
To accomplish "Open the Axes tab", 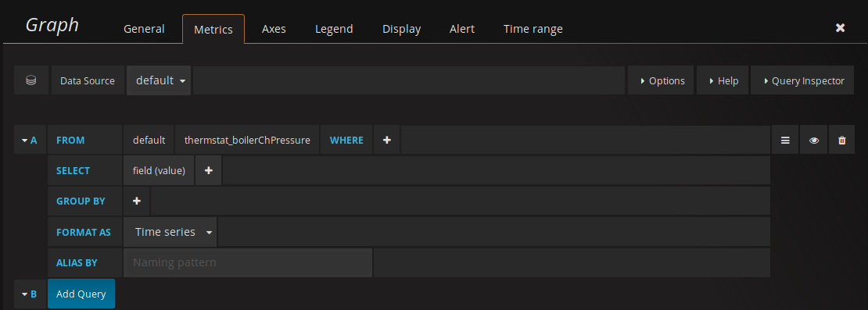I will 274,29.
